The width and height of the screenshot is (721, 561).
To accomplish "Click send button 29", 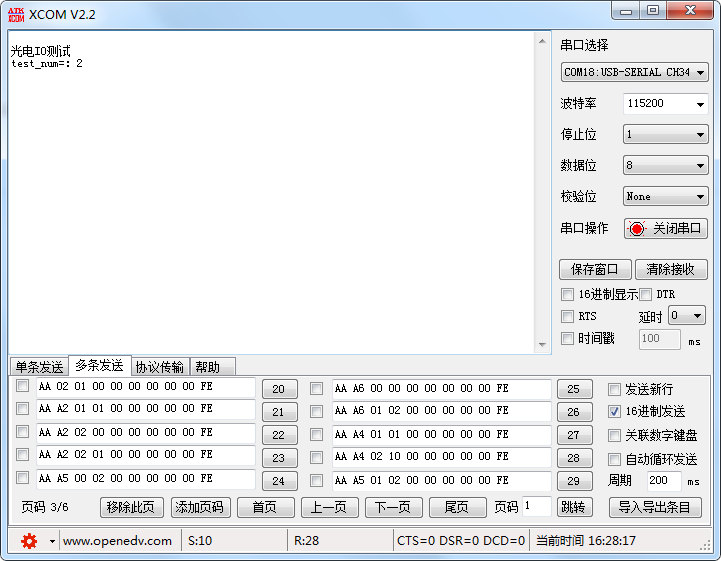I will coord(575,481).
